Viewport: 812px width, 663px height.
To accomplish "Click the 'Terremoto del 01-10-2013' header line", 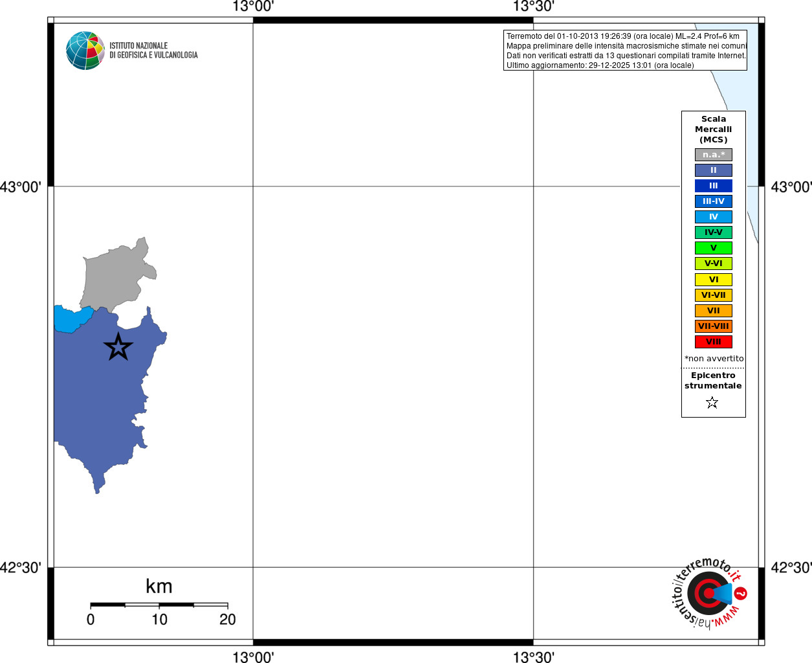I will click(622, 36).
